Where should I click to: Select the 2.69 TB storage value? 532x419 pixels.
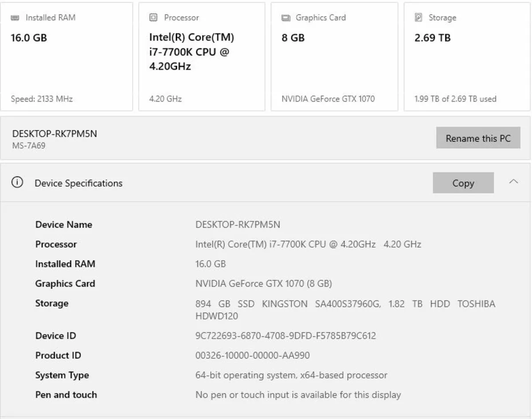coord(433,38)
